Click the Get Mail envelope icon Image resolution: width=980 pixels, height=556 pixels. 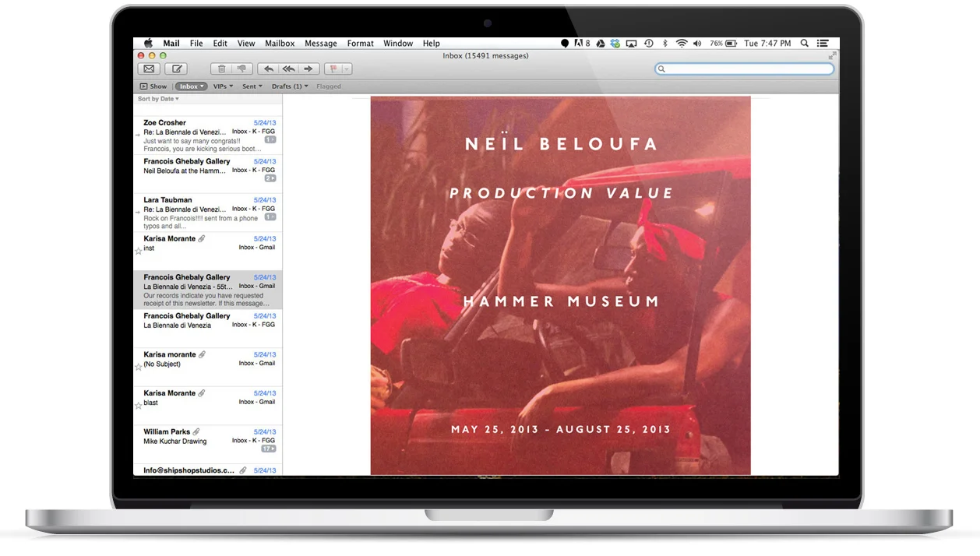148,69
